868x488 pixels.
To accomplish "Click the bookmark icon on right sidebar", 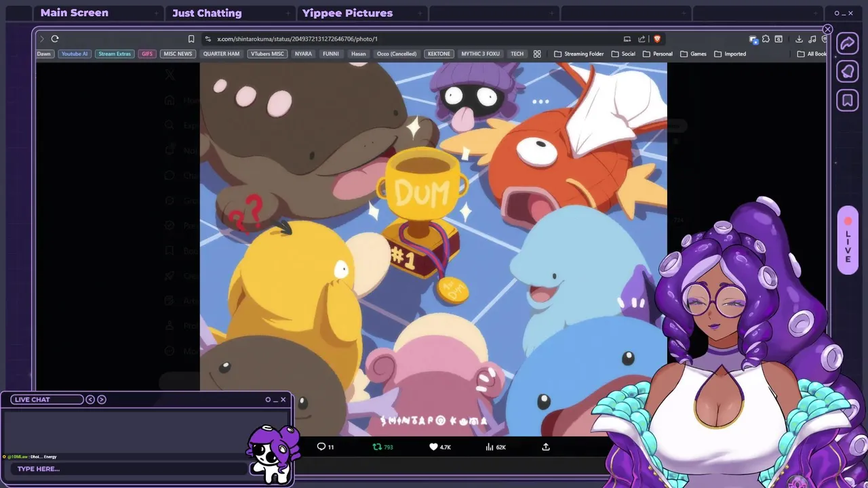I will [848, 101].
